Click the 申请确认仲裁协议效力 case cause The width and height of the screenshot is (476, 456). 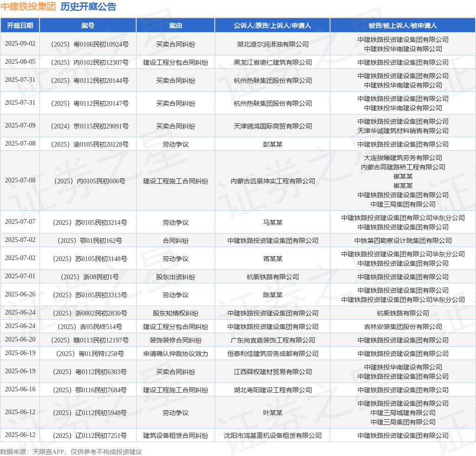coord(175,354)
